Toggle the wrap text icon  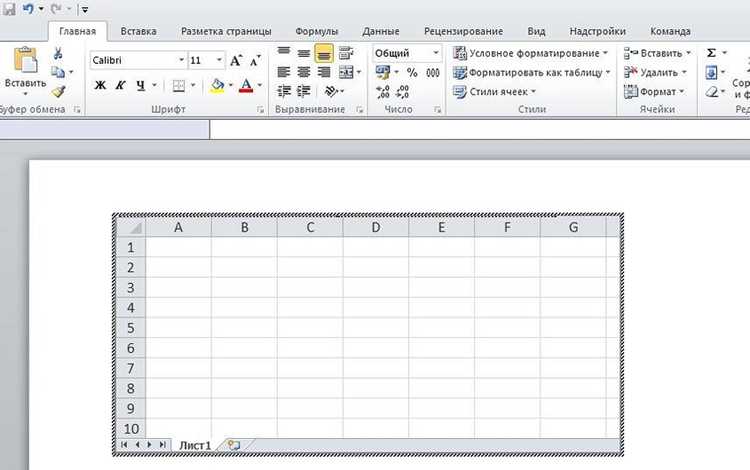tap(346, 53)
